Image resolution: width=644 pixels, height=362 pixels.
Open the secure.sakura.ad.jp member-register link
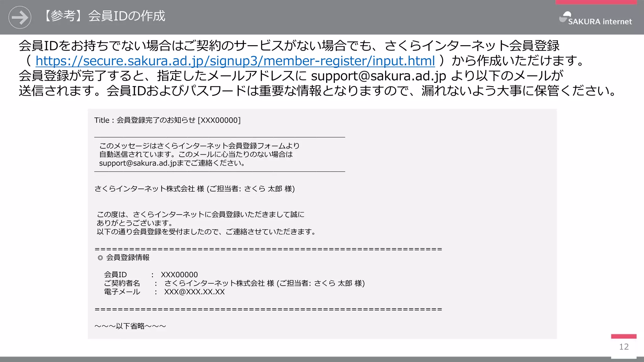[235, 61]
